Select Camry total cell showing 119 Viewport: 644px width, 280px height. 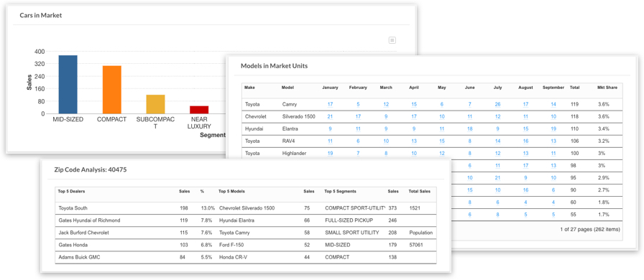pyautogui.click(x=574, y=104)
